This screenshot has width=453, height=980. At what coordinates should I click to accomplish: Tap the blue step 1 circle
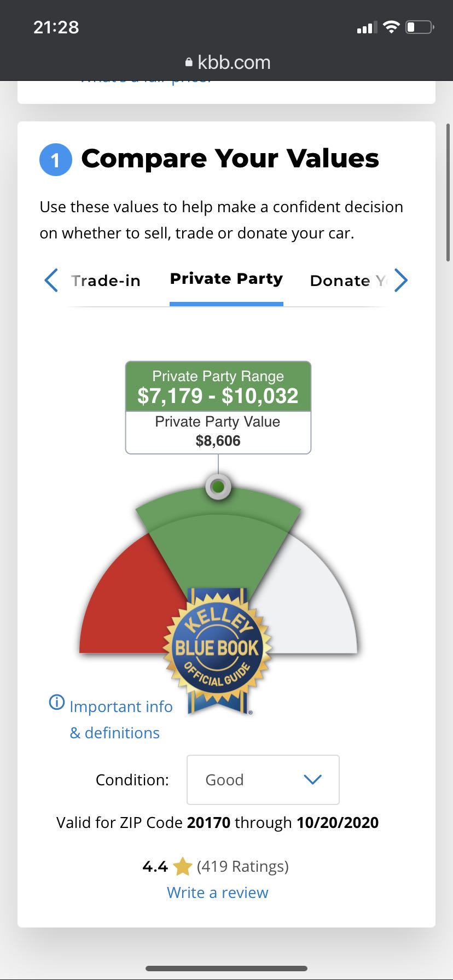56,160
